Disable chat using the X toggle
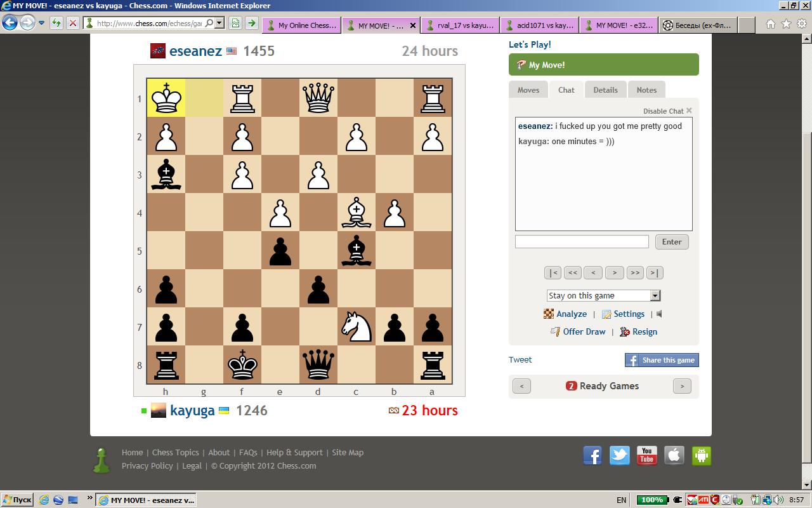 pos(689,110)
